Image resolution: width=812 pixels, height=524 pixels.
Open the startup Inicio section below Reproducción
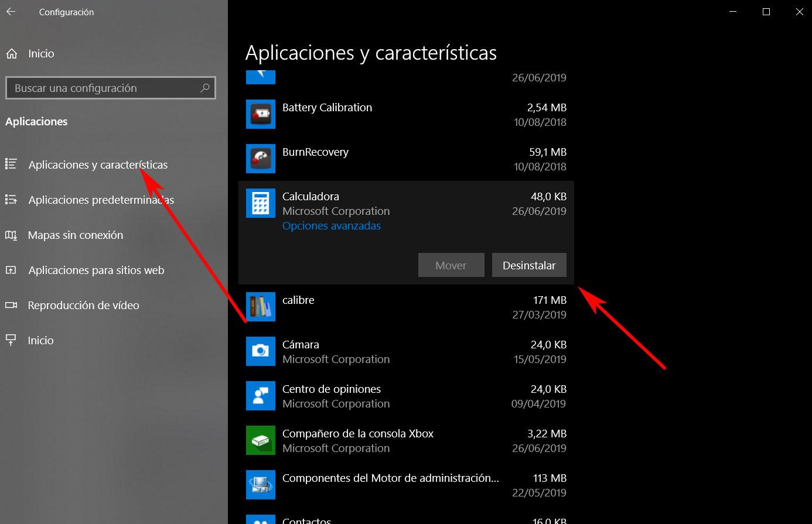[40, 340]
